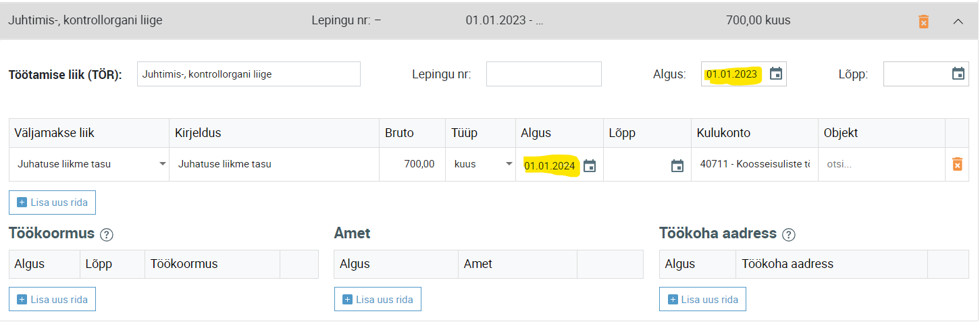Expand the Väljamakse liik dropdown showing Juhatuse liikme tasu
Screen dimensions: 980x324
(89, 164)
